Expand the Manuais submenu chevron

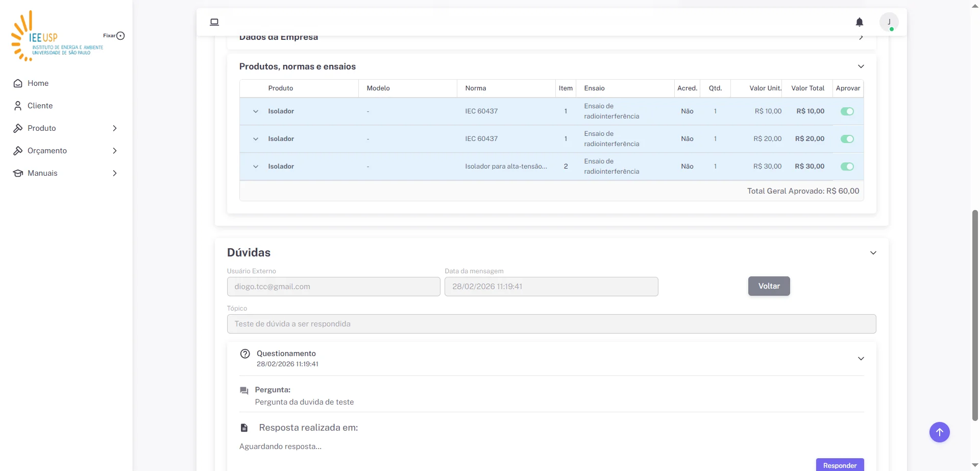115,173
